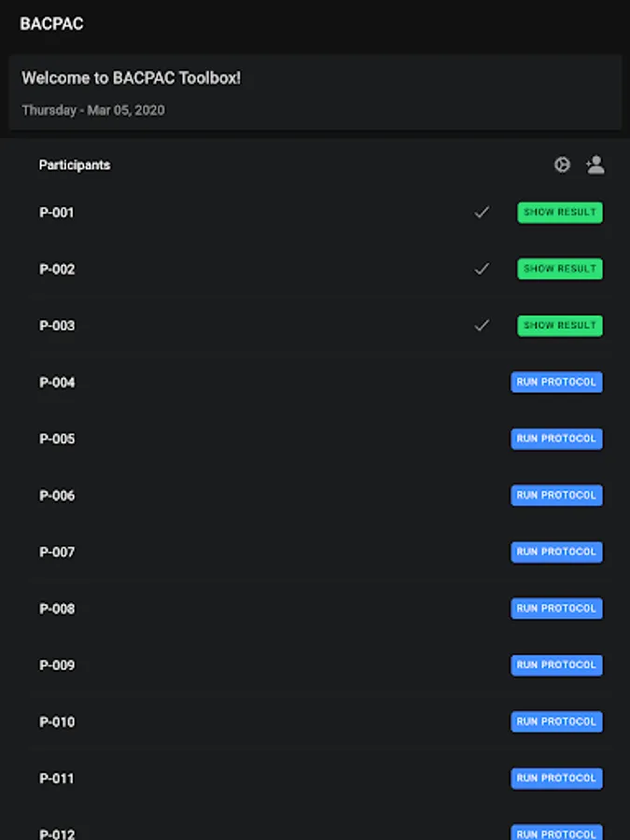Run protocol for participant P-011
Screen dimensions: 630x840
(556, 778)
